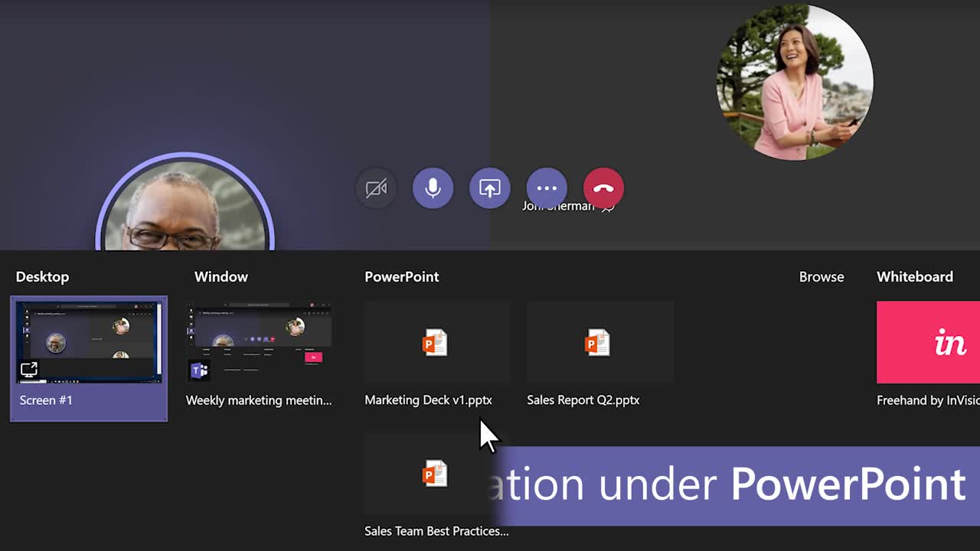980x551 pixels.
Task: Click PowerPoint icon for Sales Report Q2
Action: [x=597, y=342]
